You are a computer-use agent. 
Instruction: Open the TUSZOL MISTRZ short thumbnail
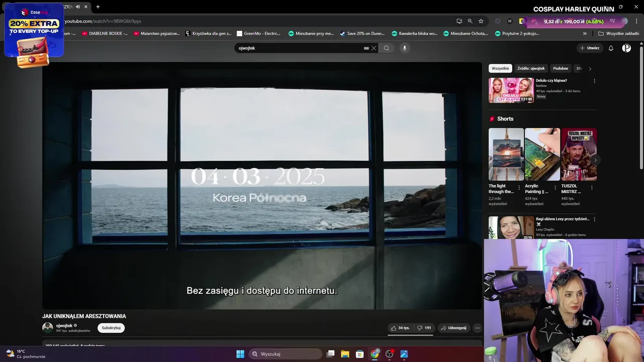point(579,154)
